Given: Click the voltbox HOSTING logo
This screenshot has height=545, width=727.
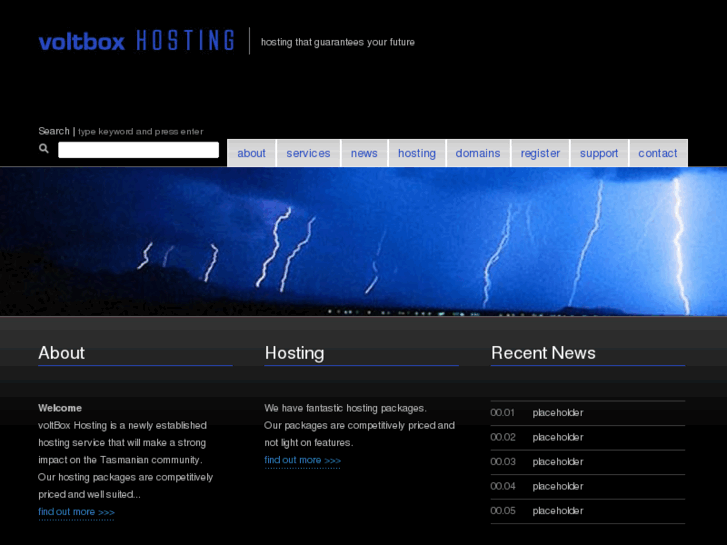Looking at the screenshot, I should [136, 41].
